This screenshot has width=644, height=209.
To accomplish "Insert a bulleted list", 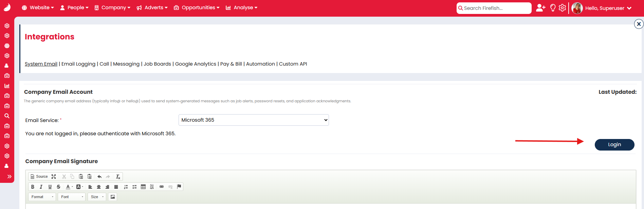I will click(x=134, y=187).
